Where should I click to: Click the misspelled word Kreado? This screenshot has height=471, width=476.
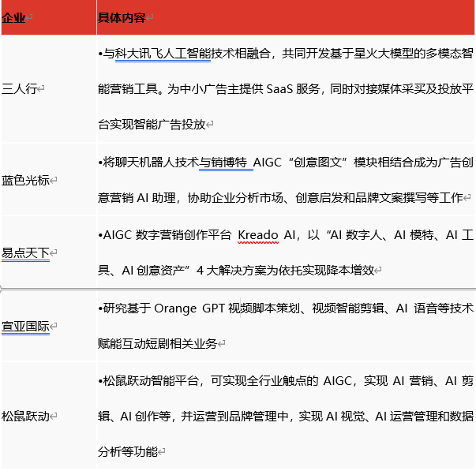tap(258, 235)
